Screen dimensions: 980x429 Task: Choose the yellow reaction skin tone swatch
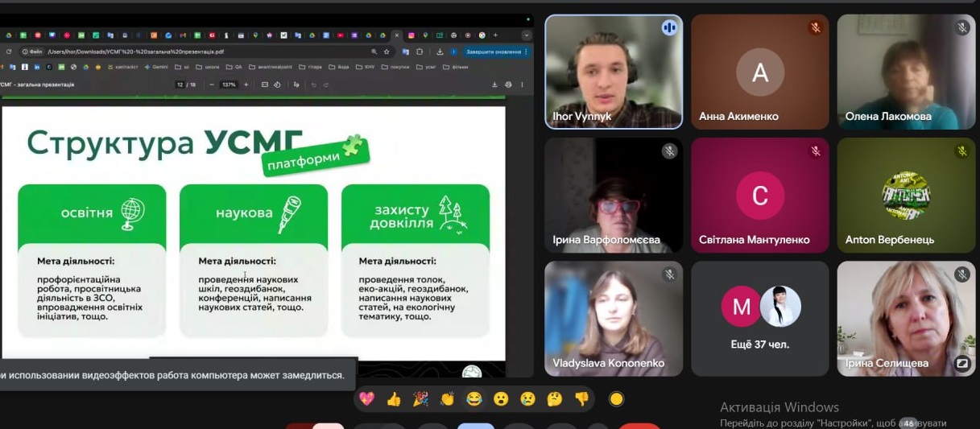tap(616, 398)
